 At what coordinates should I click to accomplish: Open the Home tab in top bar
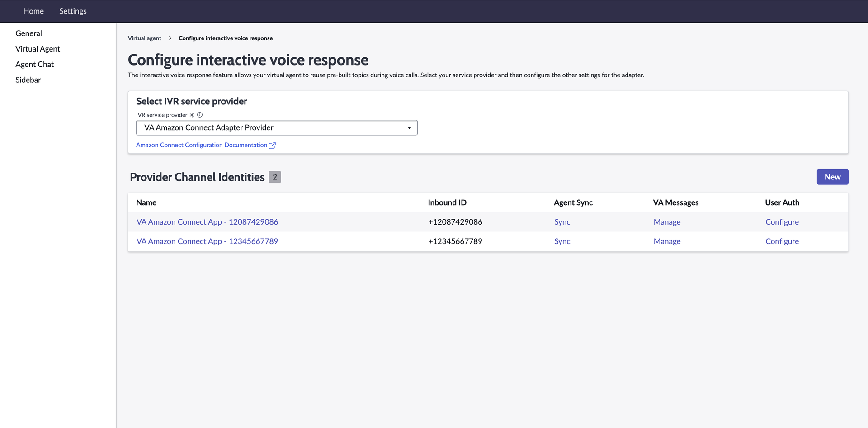(x=33, y=11)
